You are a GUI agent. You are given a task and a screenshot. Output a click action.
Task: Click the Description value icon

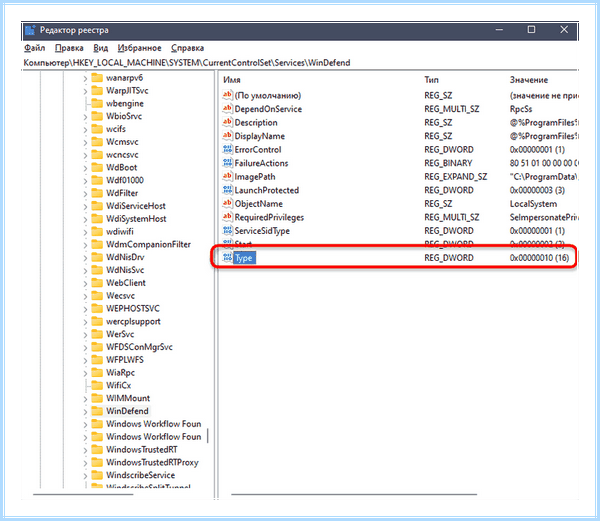(x=227, y=122)
